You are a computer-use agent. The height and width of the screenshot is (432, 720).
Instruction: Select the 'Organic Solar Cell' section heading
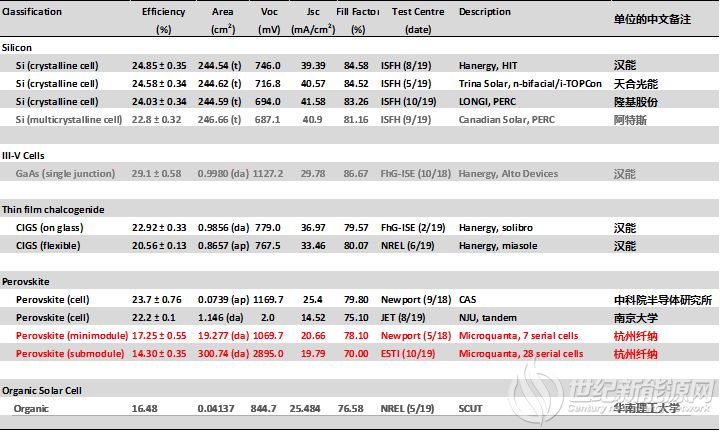[42, 391]
